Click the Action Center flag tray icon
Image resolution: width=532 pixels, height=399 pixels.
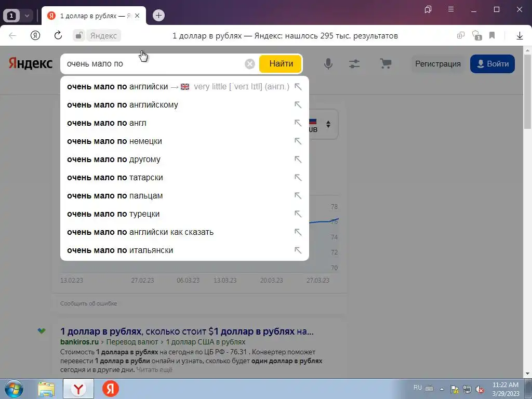(454, 390)
